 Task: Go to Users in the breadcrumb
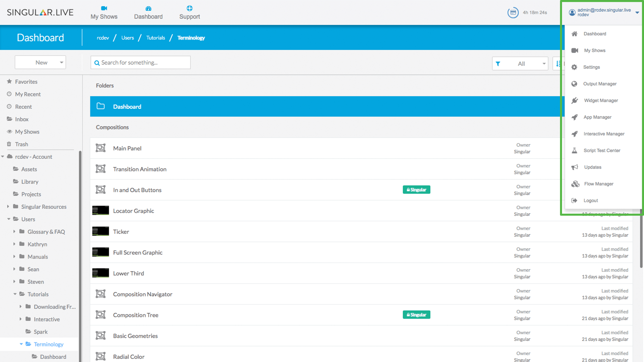(x=127, y=38)
